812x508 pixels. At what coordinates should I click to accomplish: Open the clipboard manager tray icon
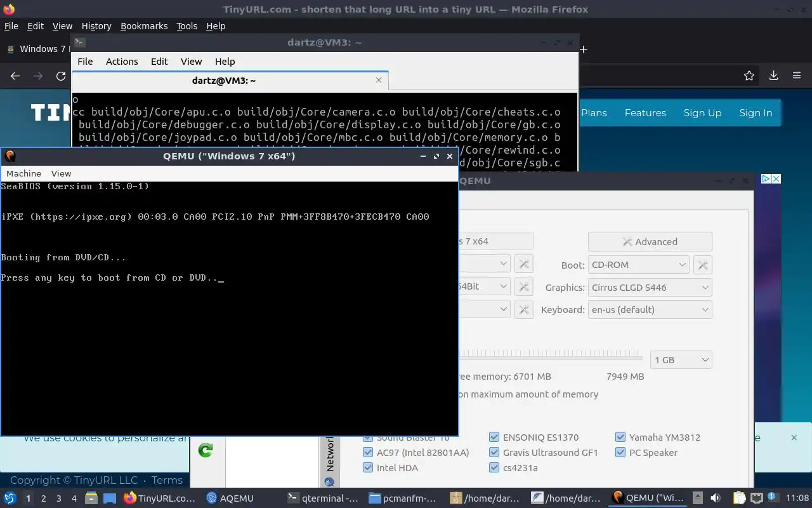(739, 498)
